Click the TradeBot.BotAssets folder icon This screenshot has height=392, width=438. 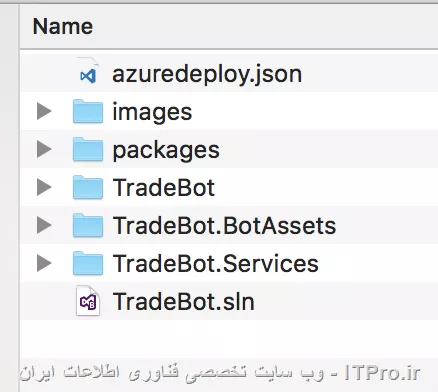88,225
